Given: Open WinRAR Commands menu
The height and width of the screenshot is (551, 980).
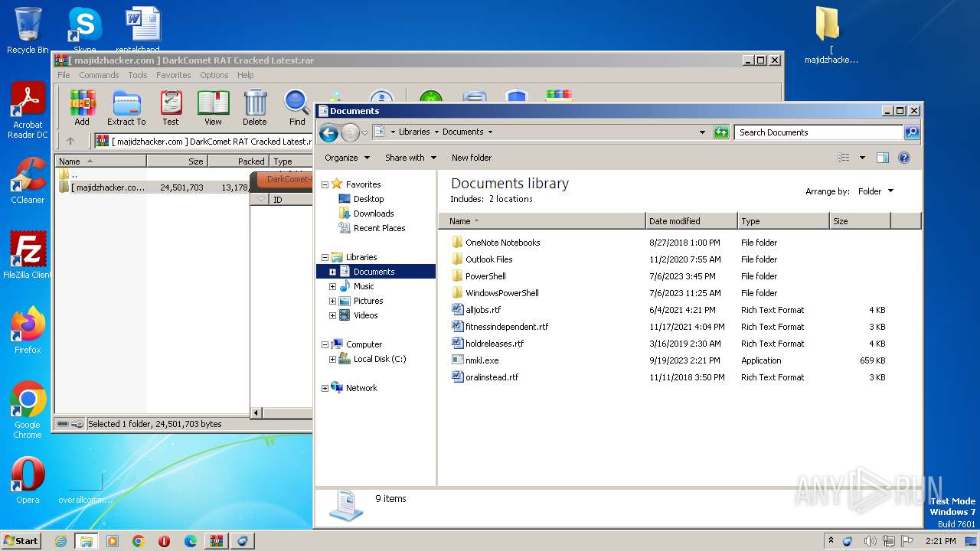Looking at the screenshot, I should (x=99, y=75).
